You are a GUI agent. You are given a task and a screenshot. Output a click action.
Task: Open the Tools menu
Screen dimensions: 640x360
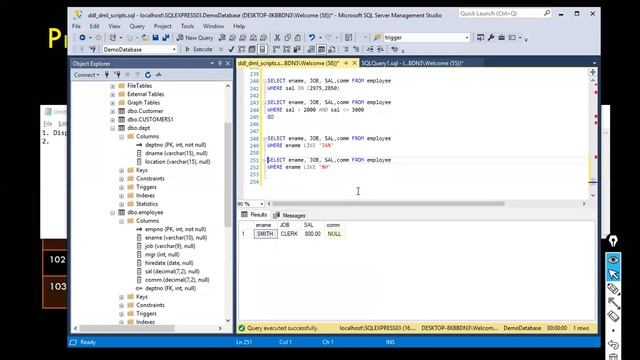[x=187, y=26]
